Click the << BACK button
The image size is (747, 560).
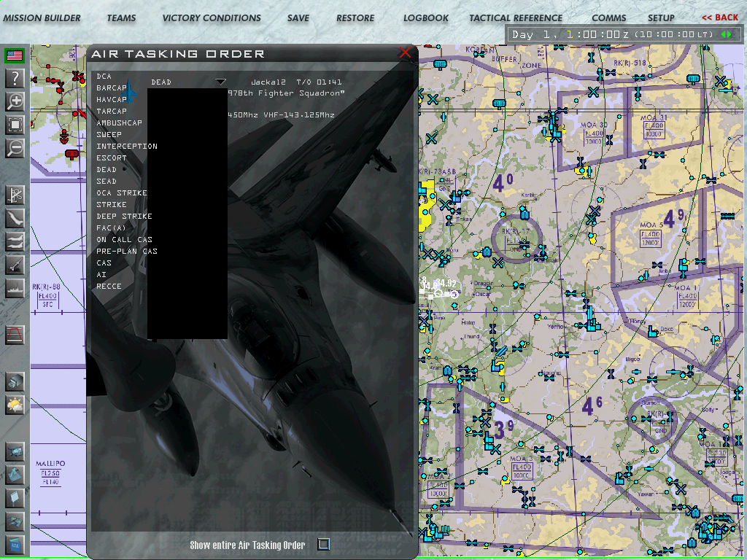click(719, 17)
